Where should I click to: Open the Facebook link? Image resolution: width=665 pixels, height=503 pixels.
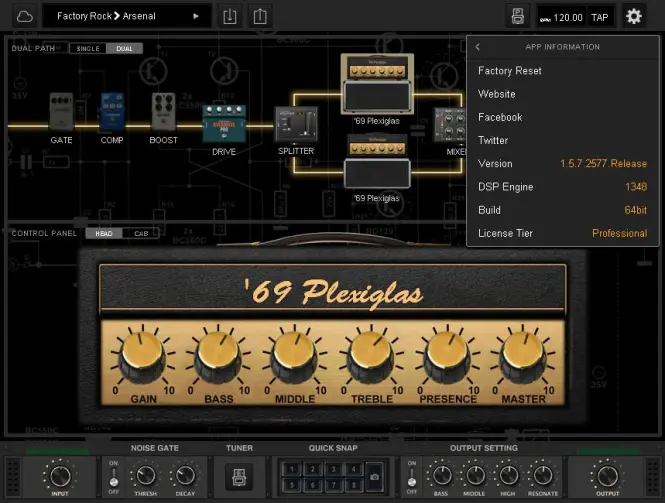pyautogui.click(x=562, y=117)
